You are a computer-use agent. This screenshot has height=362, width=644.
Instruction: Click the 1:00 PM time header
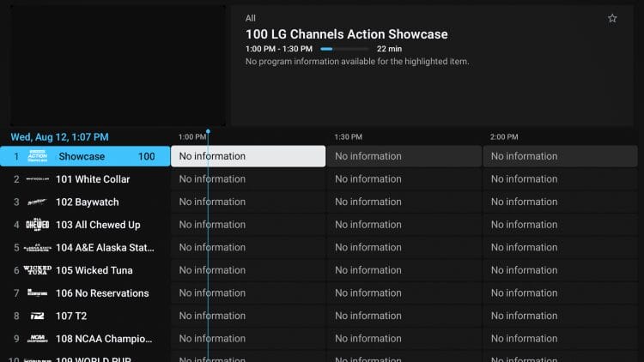coord(192,136)
